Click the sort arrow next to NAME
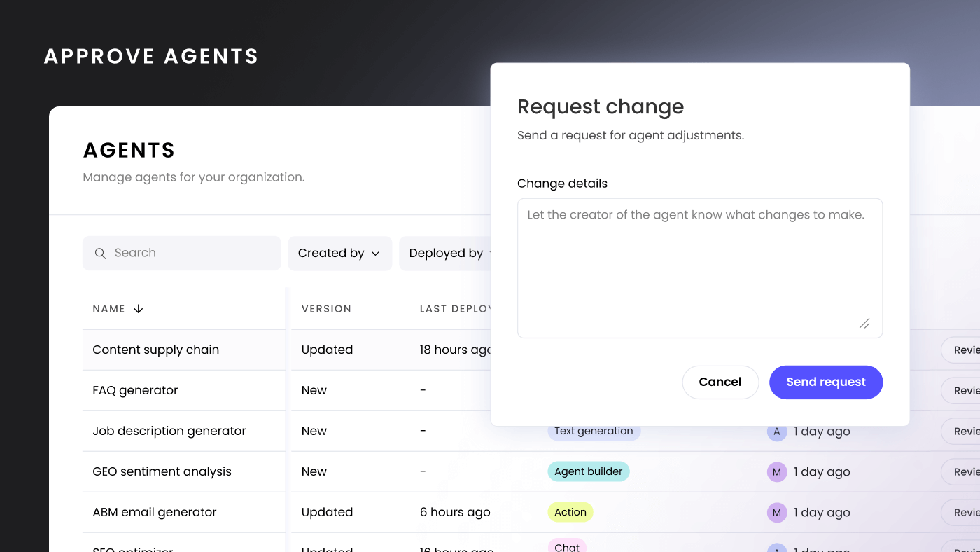980x552 pixels. [x=139, y=309]
